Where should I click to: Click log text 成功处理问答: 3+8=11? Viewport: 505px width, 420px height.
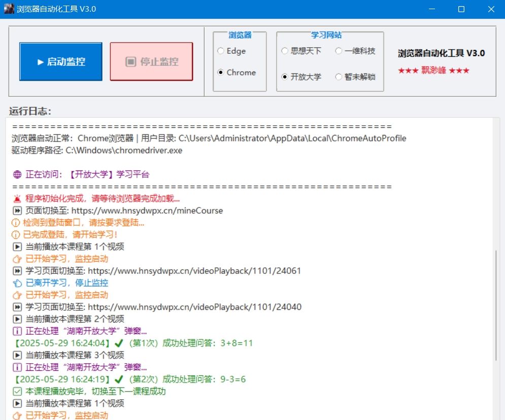tap(208, 343)
